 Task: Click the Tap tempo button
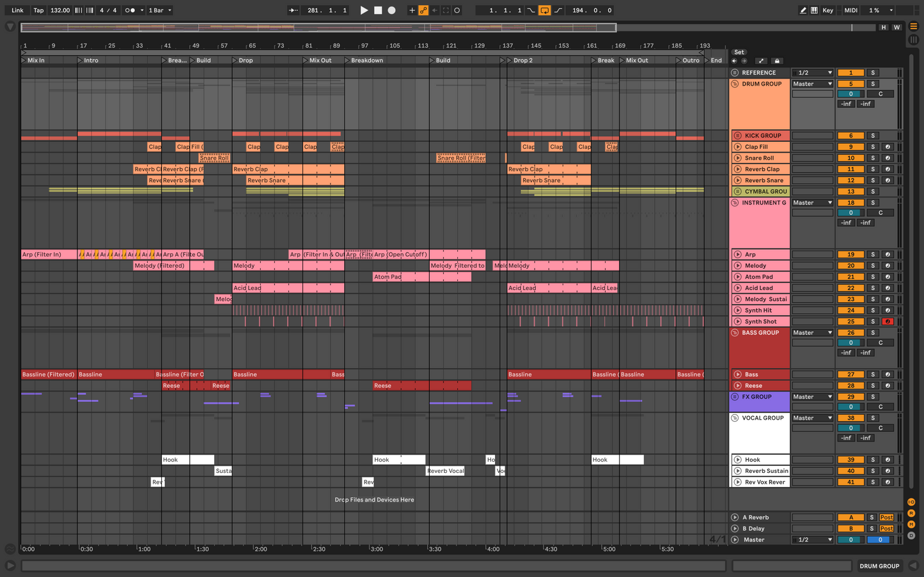(x=38, y=10)
